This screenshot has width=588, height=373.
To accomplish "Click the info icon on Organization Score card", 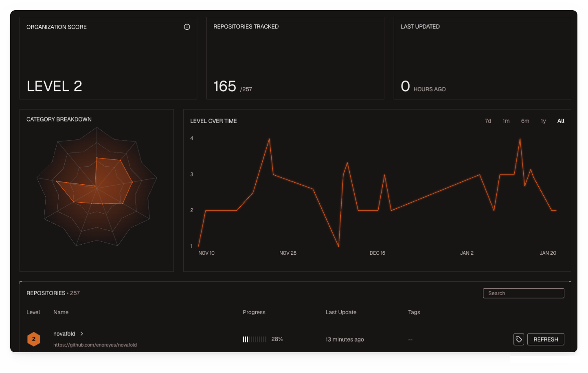I will click(187, 27).
